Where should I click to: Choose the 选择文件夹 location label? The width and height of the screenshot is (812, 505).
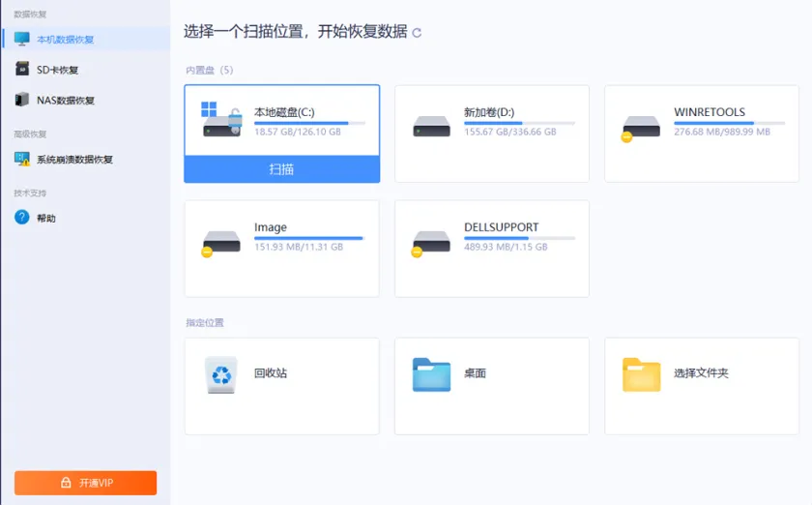[x=701, y=372]
